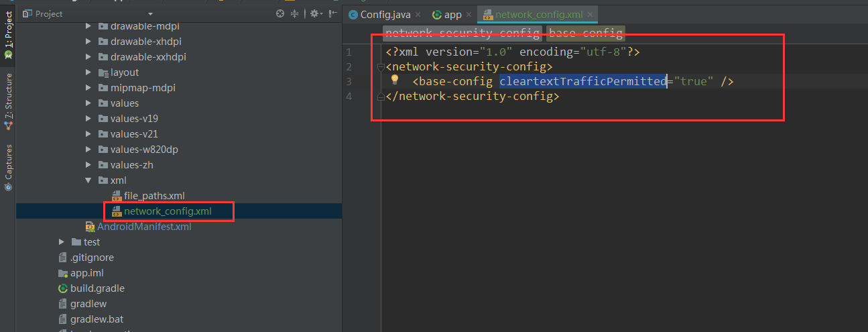Click the network-security-config breadcrumb
The width and height of the screenshot is (868, 332).
pos(462,33)
